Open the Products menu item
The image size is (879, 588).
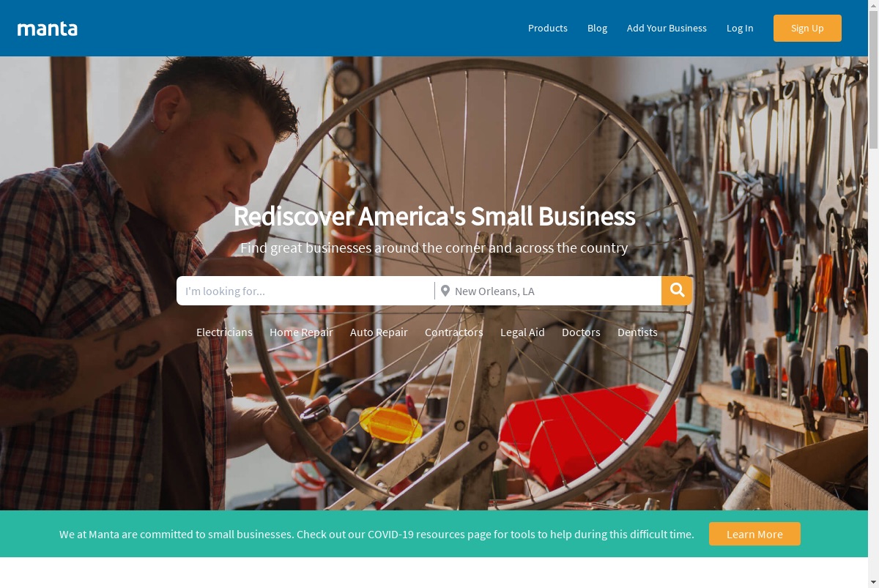(x=548, y=28)
